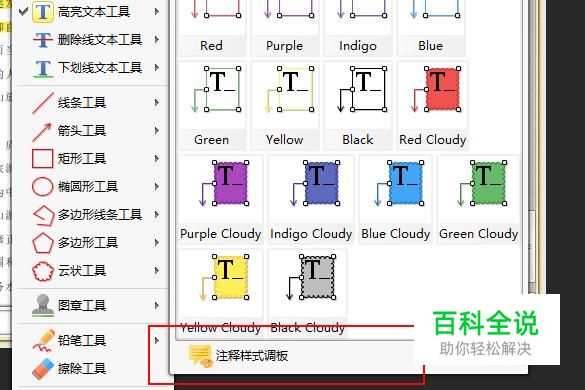
Task: Pick the Purple Cloudy callout style
Action: click(220, 200)
